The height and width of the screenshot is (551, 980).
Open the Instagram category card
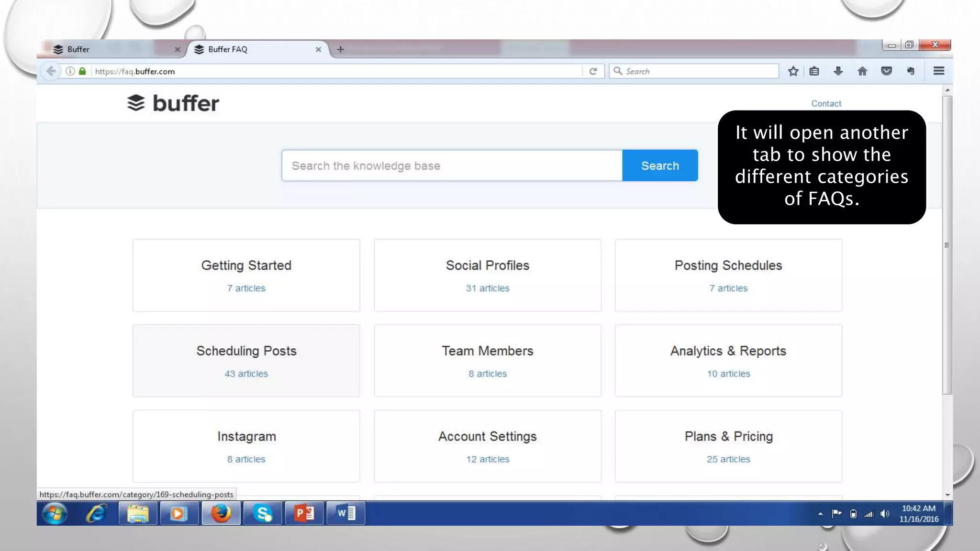246,446
